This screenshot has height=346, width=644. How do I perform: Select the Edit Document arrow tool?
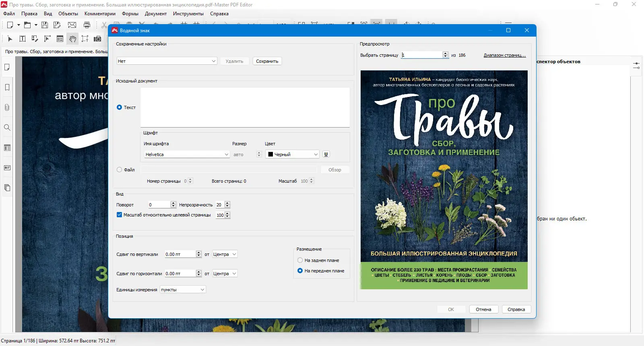[x=10, y=39]
